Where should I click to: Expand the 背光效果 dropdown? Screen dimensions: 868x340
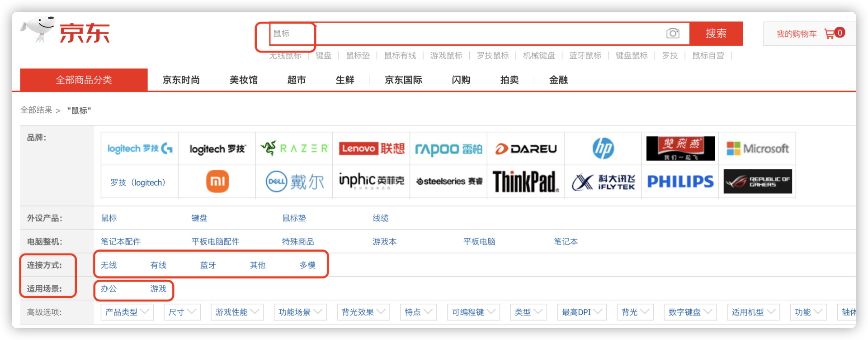click(363, 312)
